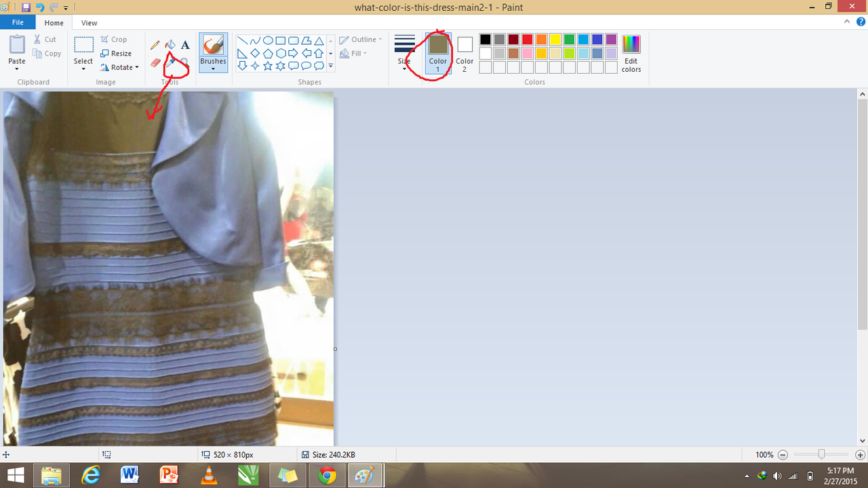
Task: Click the Save icon in title bar
Action: pos(26,7)
